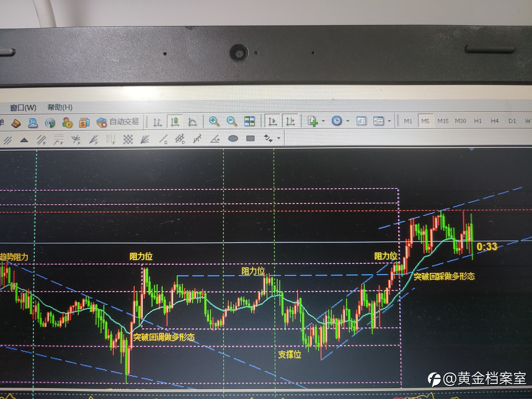Switch timeframe to H4
The height and width of the screenshot is (399, 532).
point(495,121)
